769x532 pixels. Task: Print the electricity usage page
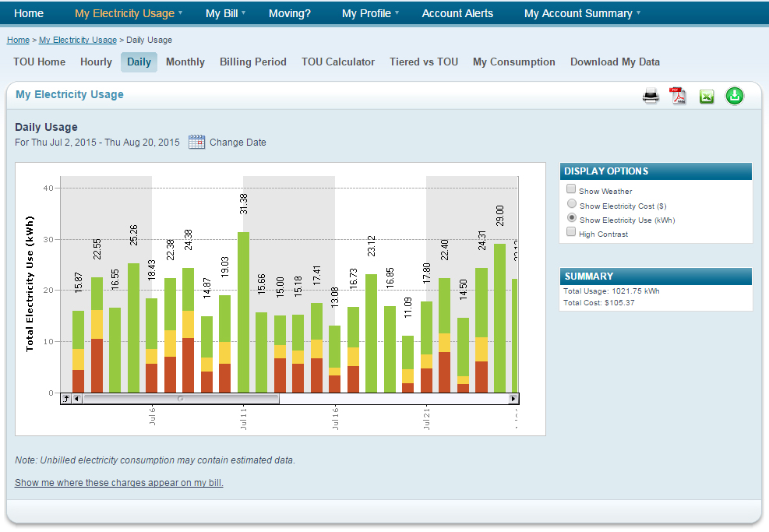[651, 97]
